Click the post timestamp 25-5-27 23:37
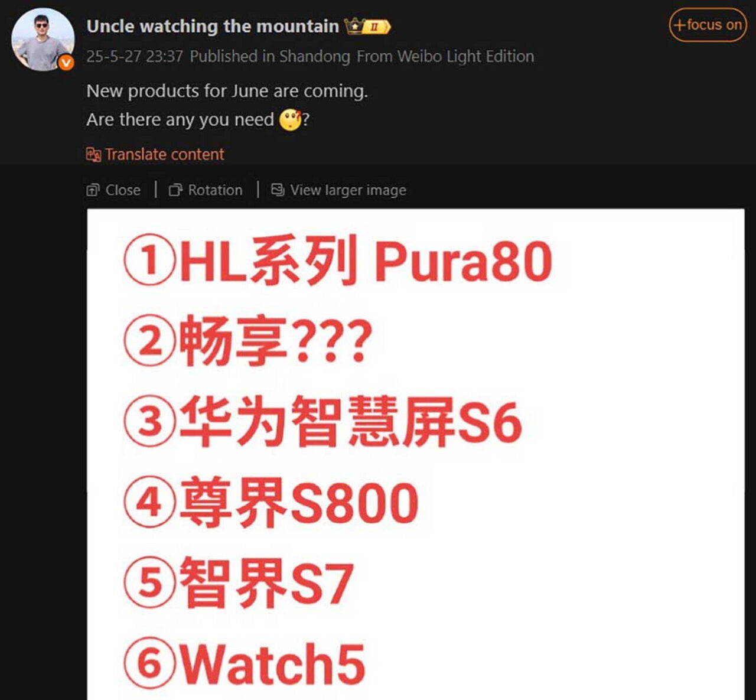This screenshot has height=700, width=756. pyautogui.click(x=135, y=57)
